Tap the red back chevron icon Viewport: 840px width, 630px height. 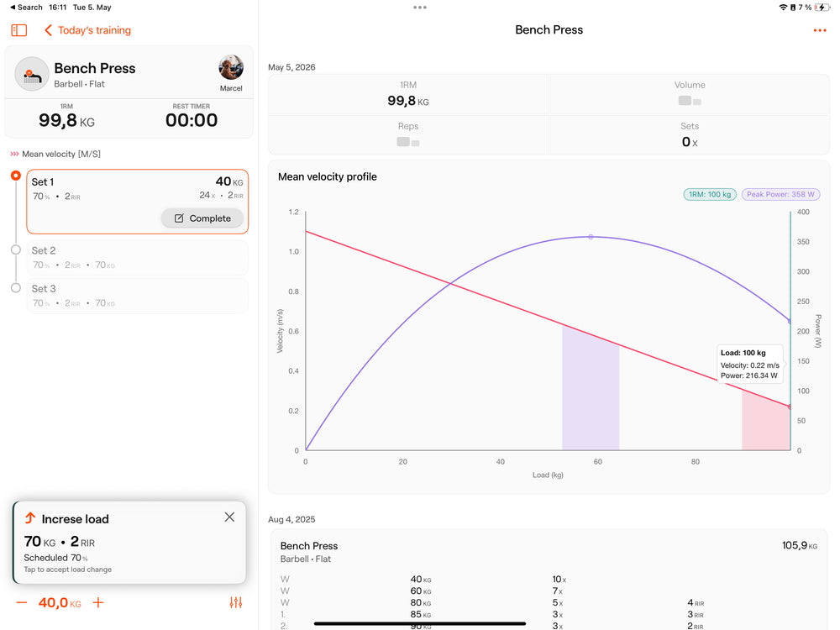[48, 30]
